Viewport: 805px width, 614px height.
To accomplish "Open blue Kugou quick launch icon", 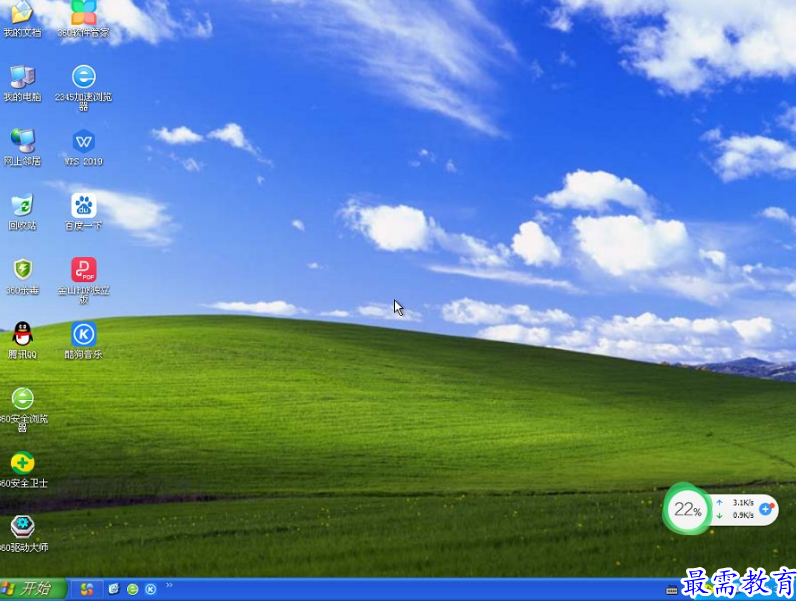I will (x=151, y=589).
